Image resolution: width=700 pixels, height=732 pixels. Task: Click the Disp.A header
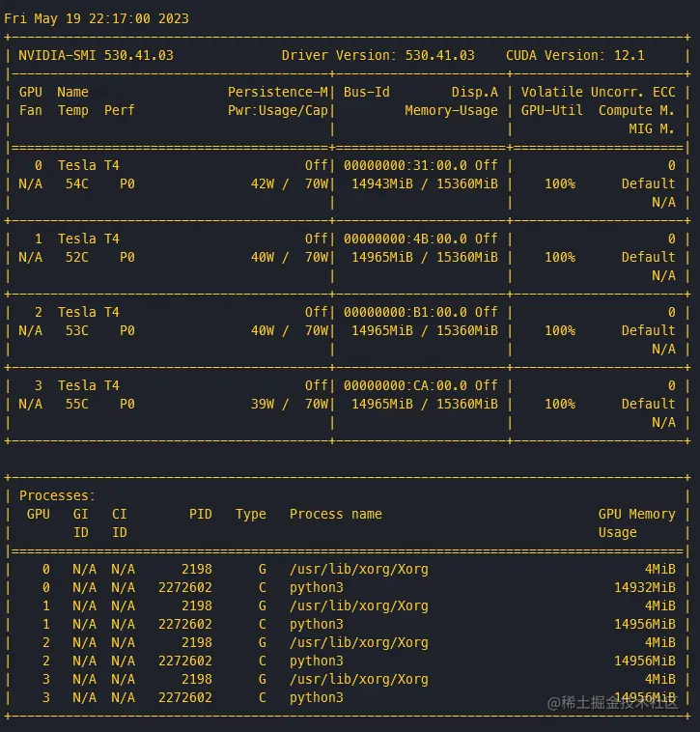(x=475, y=92)
